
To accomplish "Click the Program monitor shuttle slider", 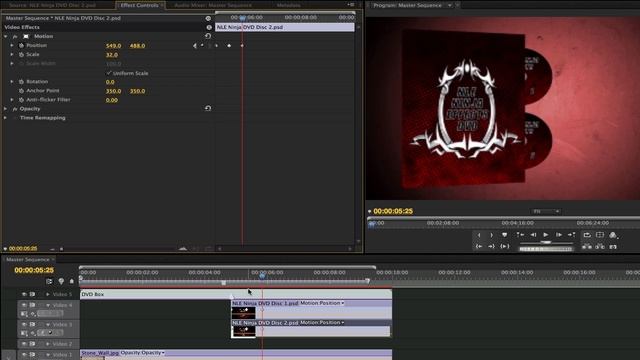I will (546, 242).
